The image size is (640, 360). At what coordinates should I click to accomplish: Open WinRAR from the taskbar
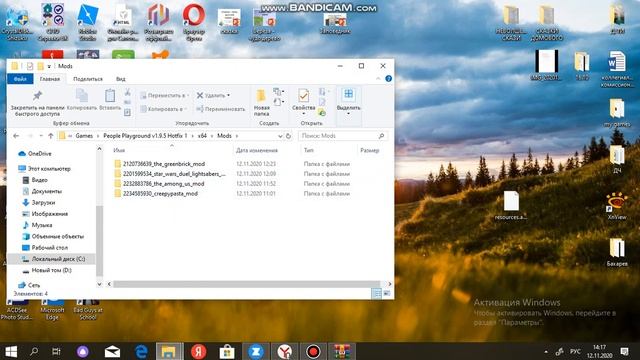pyautogui.click(x=342, y=351)
